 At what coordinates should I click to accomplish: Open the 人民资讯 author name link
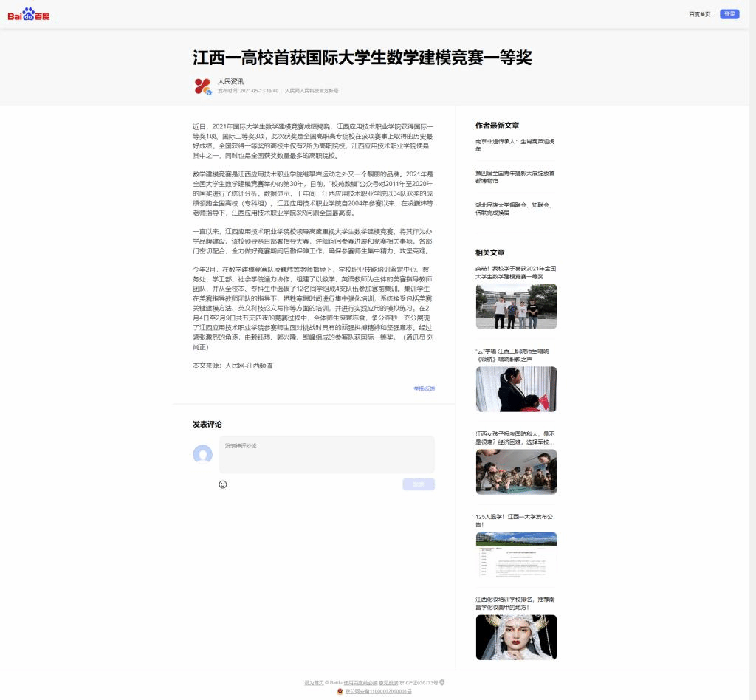click(x=230, y=81)
